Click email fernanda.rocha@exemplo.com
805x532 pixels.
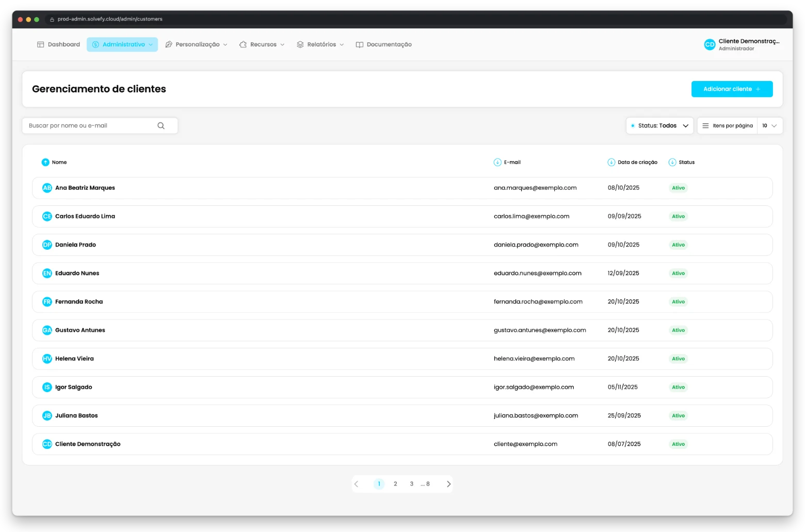538,302
